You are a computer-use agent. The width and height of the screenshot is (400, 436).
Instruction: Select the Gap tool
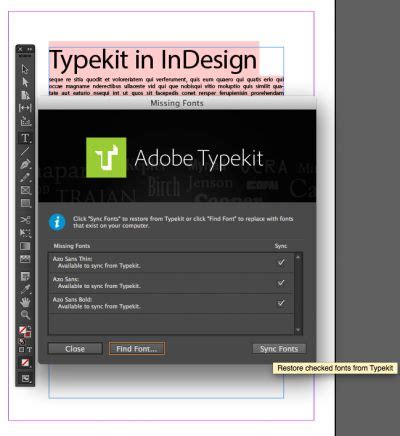pyautogui.click(x=25, y=108)
